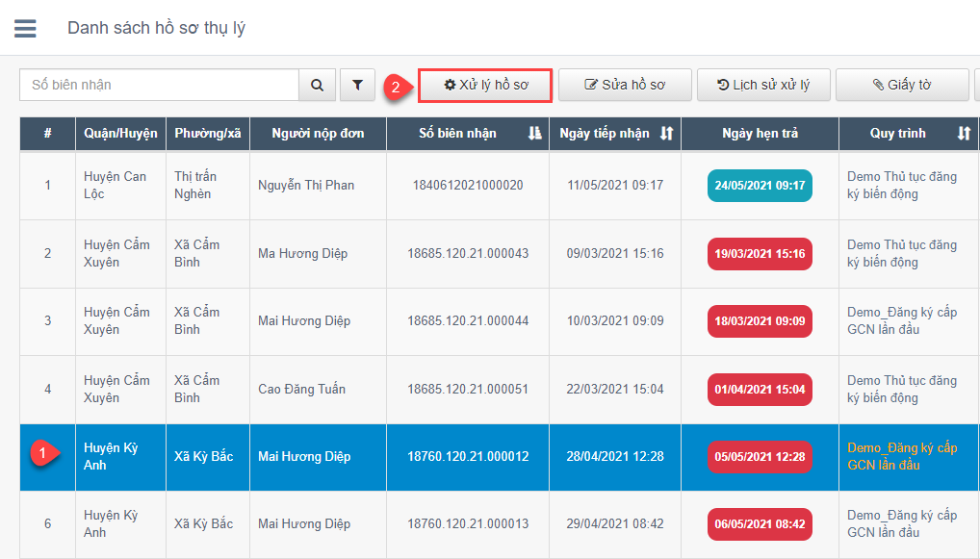Type in the Số biên nhận search field
980x559 pixels.
point(159,85)
